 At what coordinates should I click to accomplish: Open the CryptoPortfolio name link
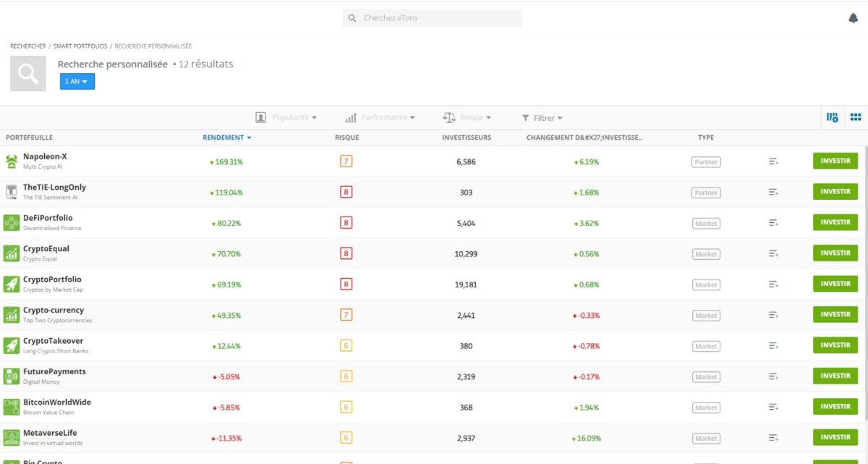(x=52, y=279)
